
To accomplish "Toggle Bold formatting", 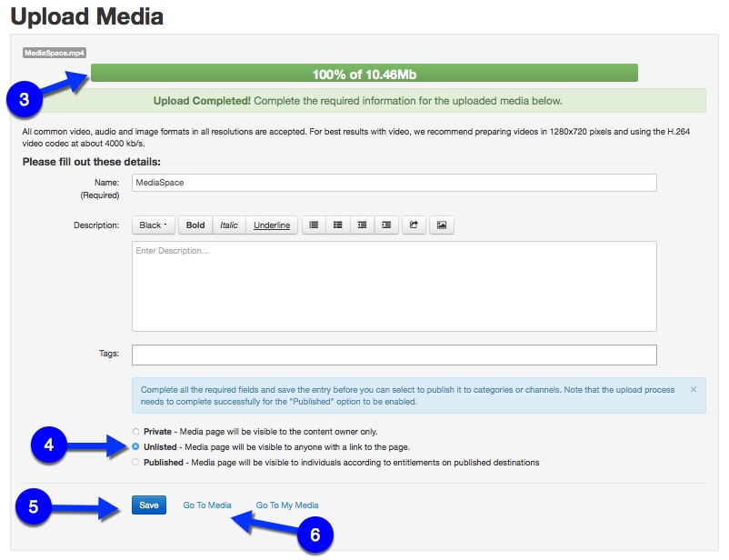I will pyautogui.click(x=195, y=225).
